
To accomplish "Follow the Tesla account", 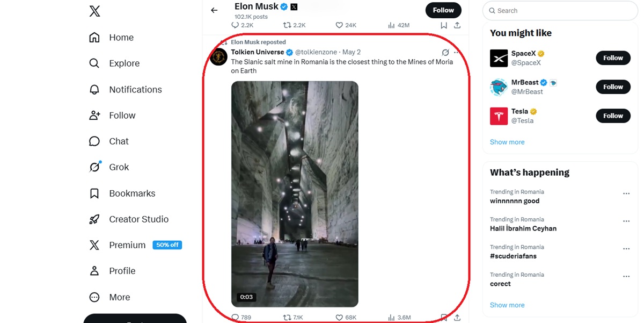I will (x=613, y=116).
